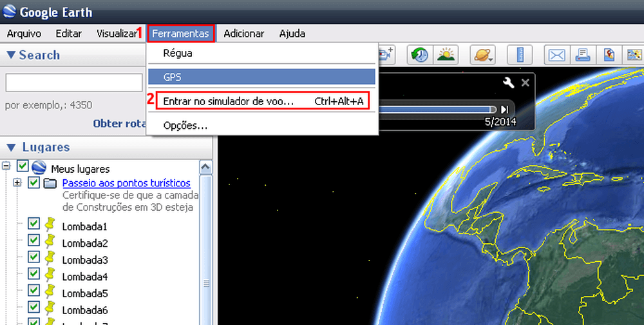
Task: Choose Entrar no simulador de voo
Action: [262, 101]
